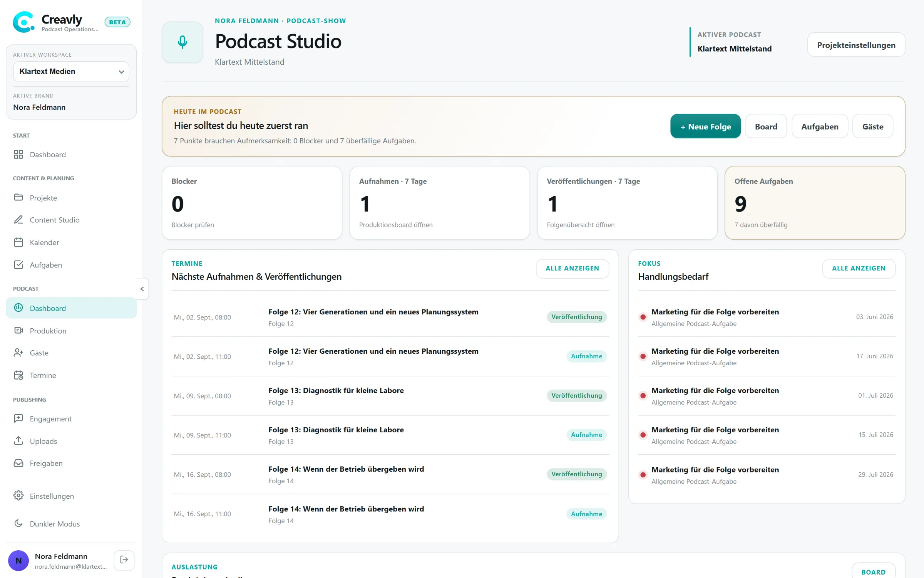Click the + Neue Folge button
This screenshot has height=578, width=924.
pos(705,126)
